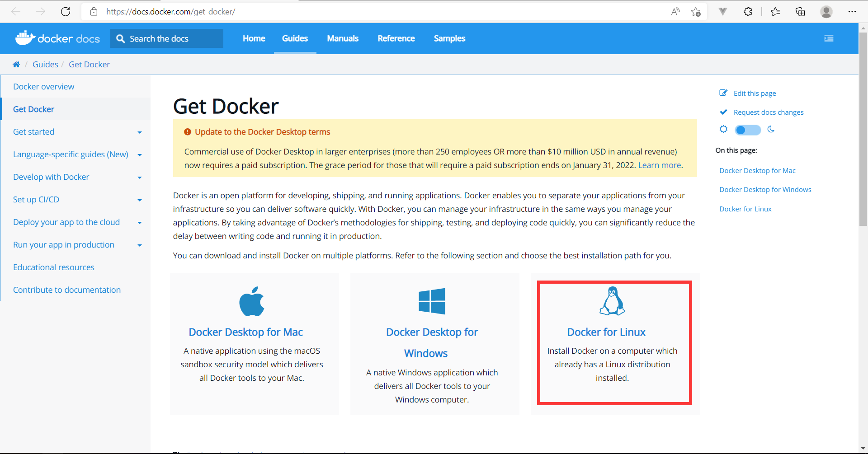
Task: Click the Search the docs field
Action: pos(167,38)
